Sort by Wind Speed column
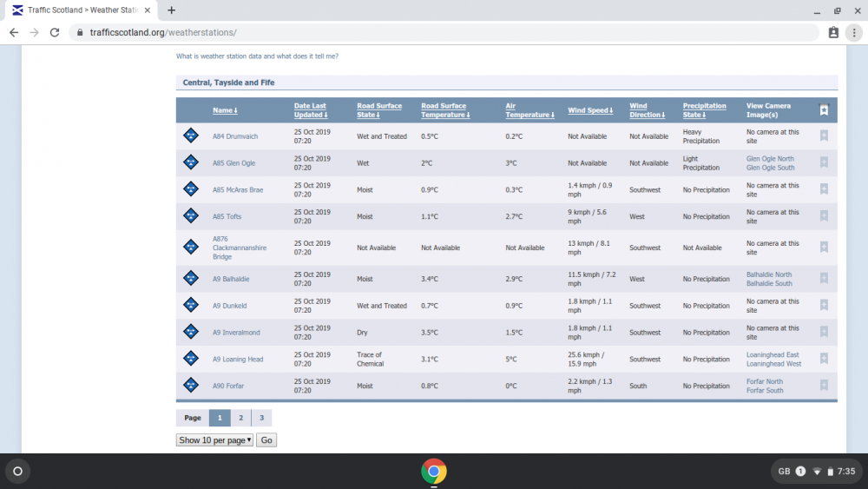 [x=590, y=110]
